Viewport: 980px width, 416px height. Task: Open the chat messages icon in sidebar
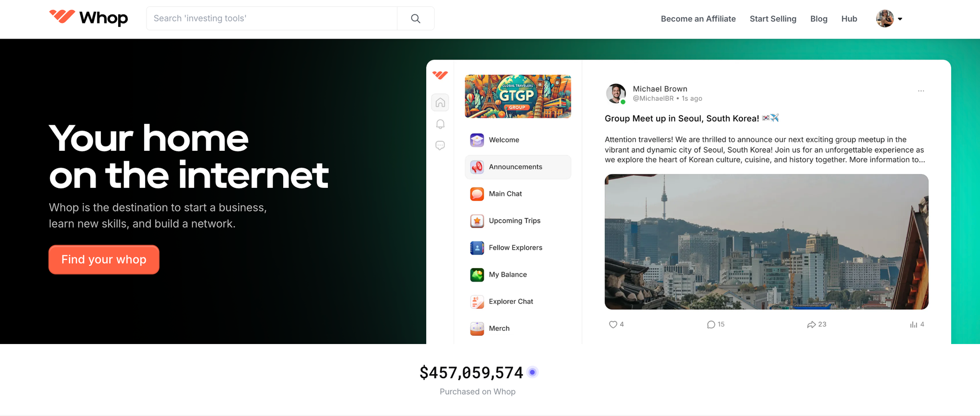pyautogui.click(x=441, y=145)
